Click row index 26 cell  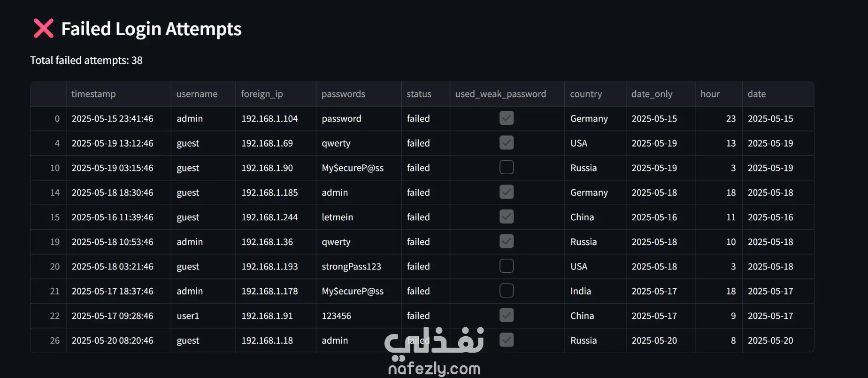click(48, 340)
